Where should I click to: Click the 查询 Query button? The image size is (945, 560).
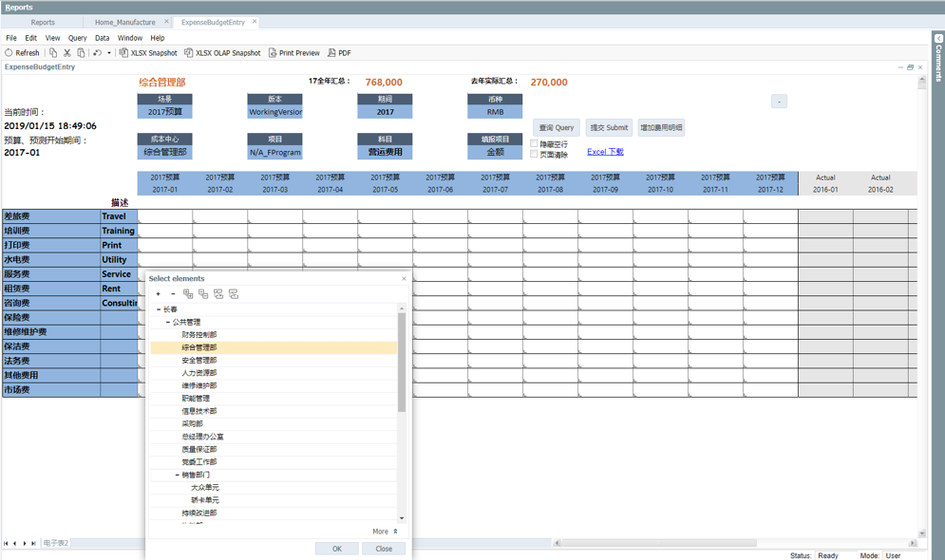(557, 127)
